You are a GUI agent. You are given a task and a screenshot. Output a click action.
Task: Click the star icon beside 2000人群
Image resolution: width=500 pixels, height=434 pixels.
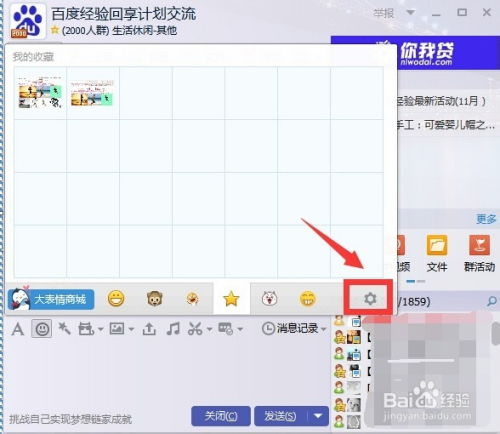[x=55, y=30]
